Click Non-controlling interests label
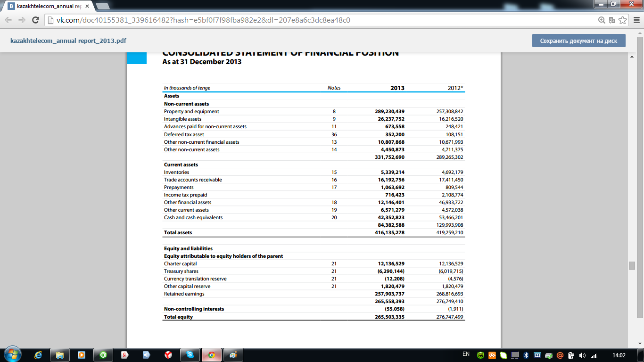Viewport: 644px width, 362px height. click(194, 309)
